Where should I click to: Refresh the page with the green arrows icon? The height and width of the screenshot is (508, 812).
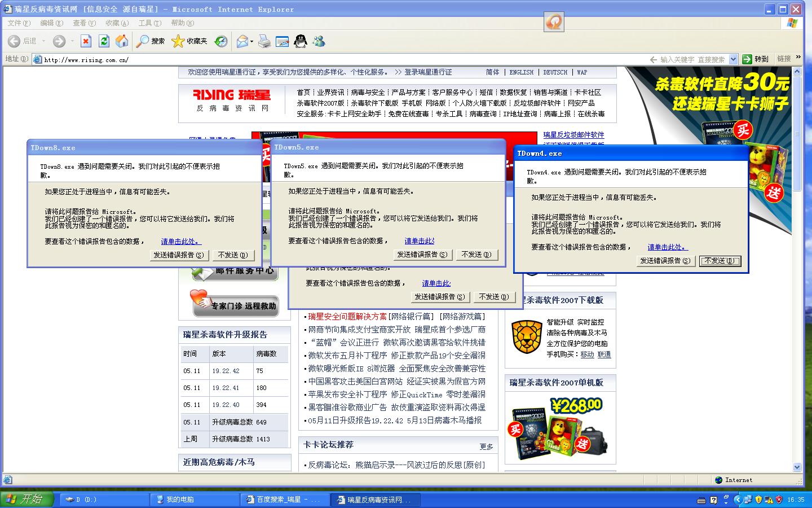[x=104, y=41]
